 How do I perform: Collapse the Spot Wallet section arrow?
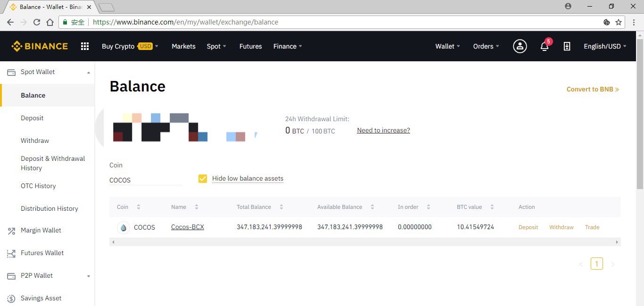click(89, 73)
